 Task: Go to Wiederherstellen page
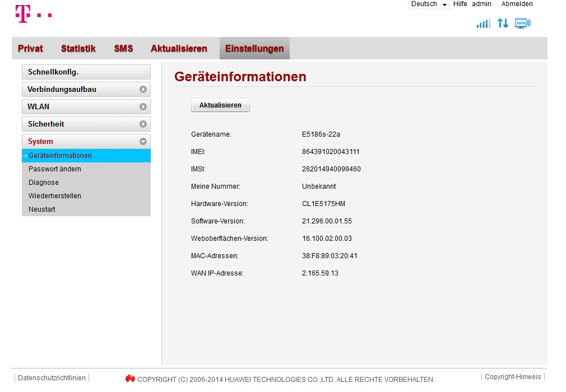[x=55, y=196]
